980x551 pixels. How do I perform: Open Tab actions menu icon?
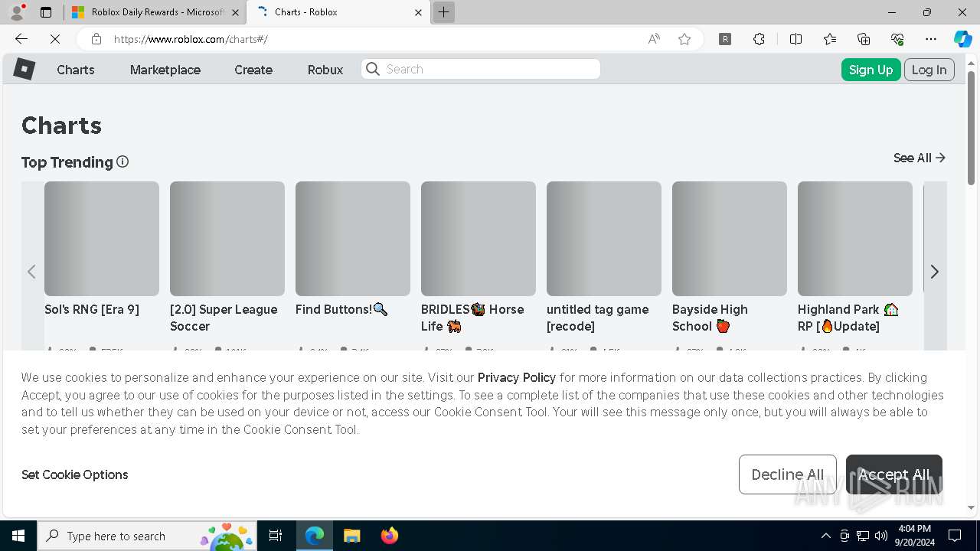tap(46, 12)
